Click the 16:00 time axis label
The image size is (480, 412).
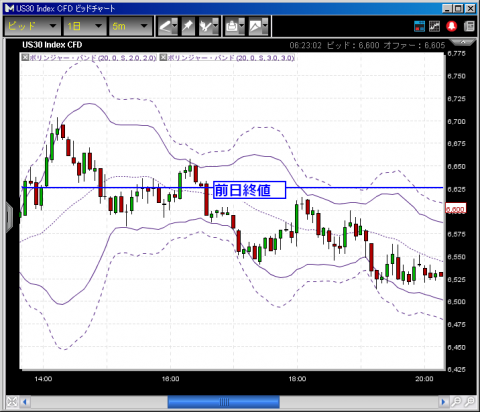click(170, 379)
